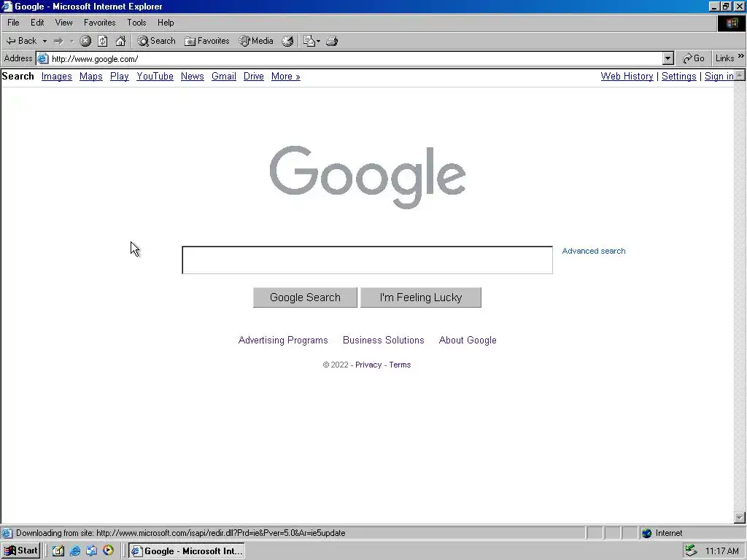Launch Outlook Express from quick launch

tap(91, 551)
